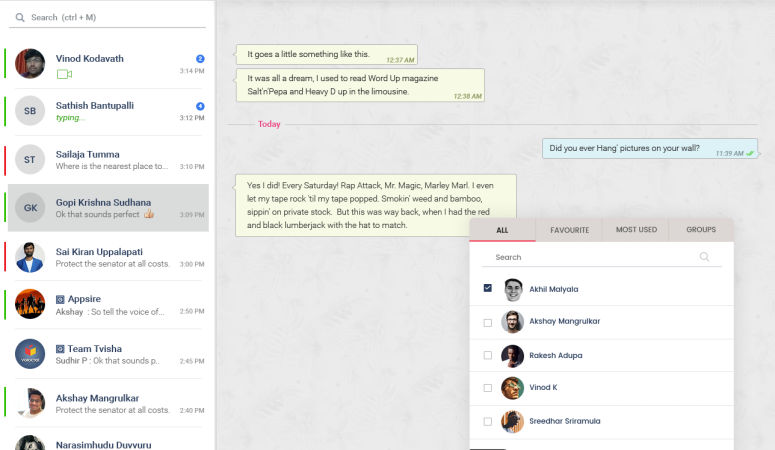Click the Team Tvisha group avatar
Screen dimensions: 775x450
[30, 354]
